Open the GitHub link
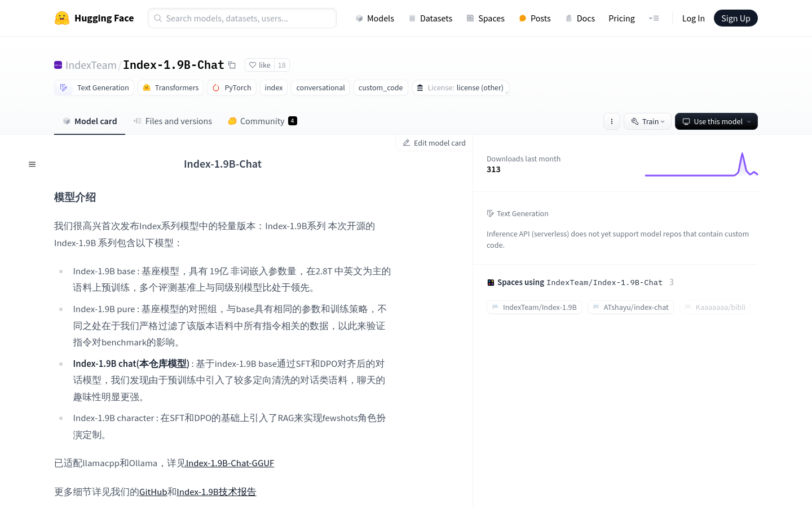The height and width of the screenshot is (508, 812). click(153, 492)
